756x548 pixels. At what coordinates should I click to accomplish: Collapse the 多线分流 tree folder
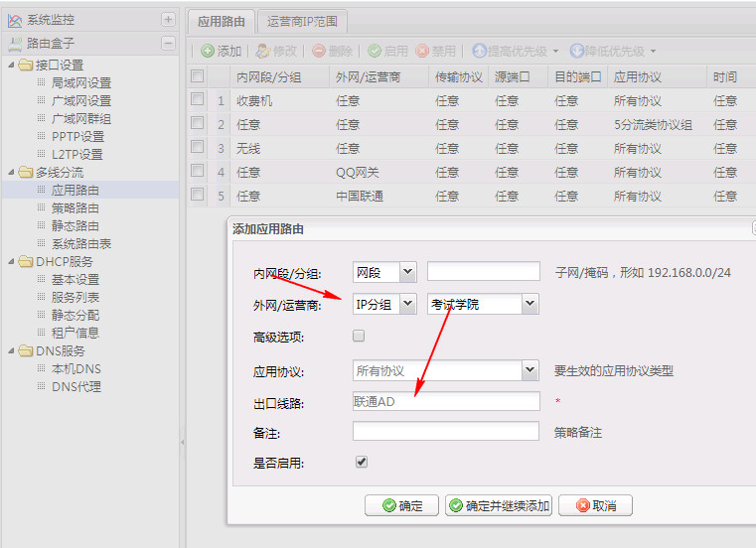(x=11, y=172)
